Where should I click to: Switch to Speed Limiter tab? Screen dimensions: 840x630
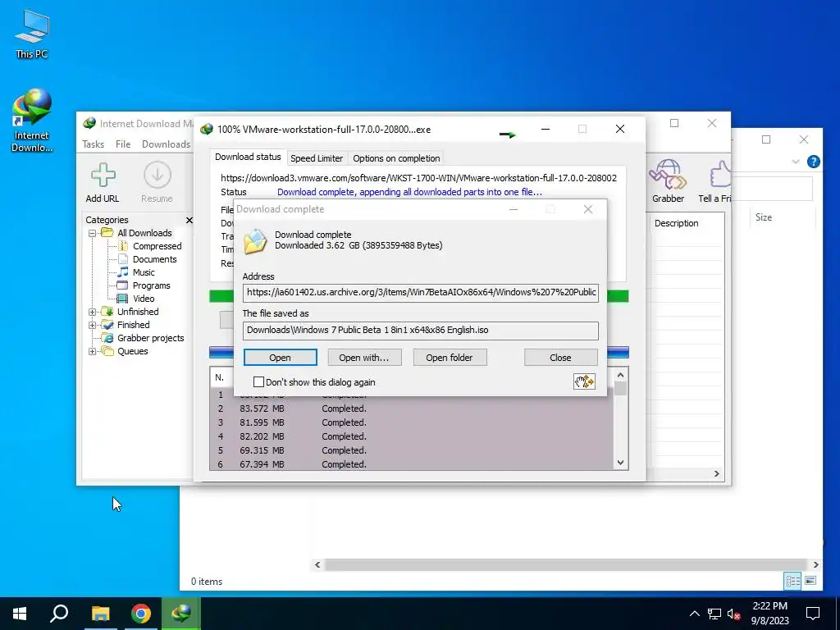[317, 158]
